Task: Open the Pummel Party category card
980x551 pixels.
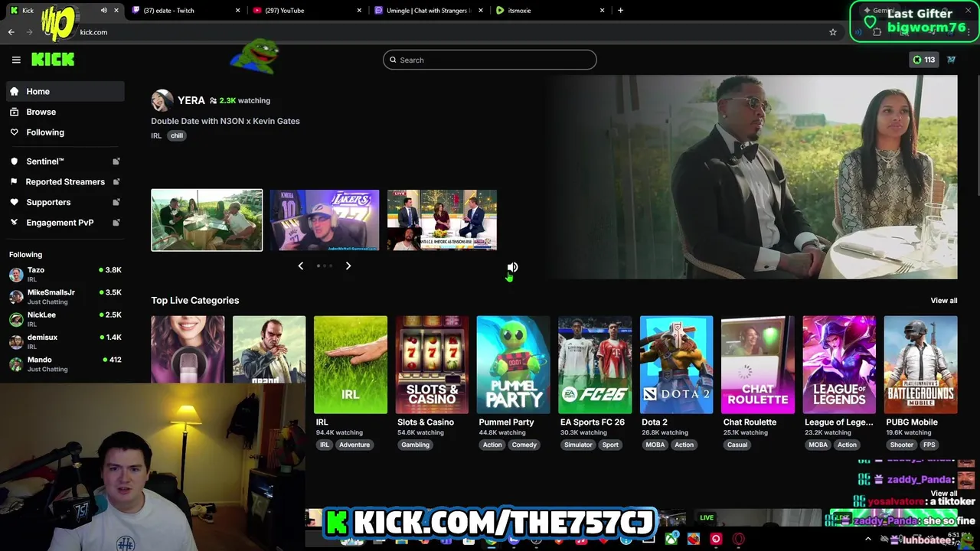Action: 513,365
